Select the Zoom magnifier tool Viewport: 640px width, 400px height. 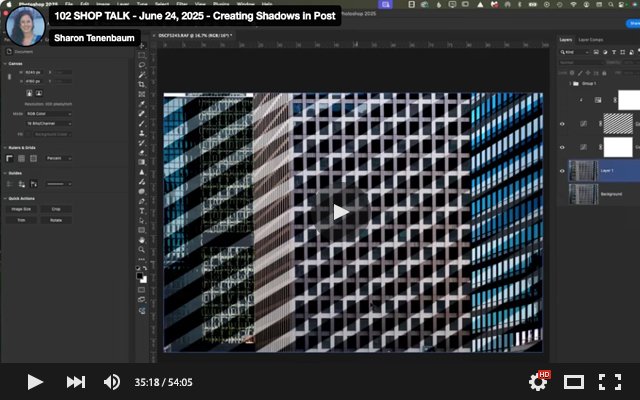pos(142,249)
